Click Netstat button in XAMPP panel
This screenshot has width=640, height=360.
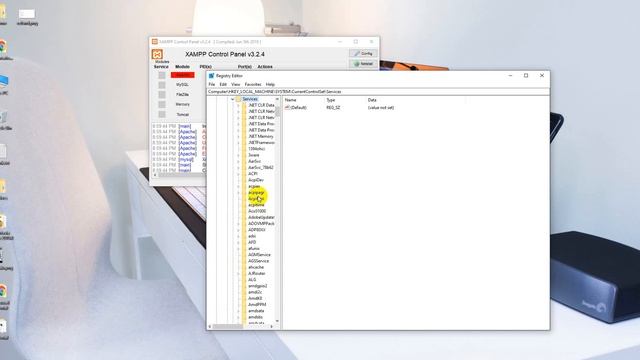[x=363, y=64]
